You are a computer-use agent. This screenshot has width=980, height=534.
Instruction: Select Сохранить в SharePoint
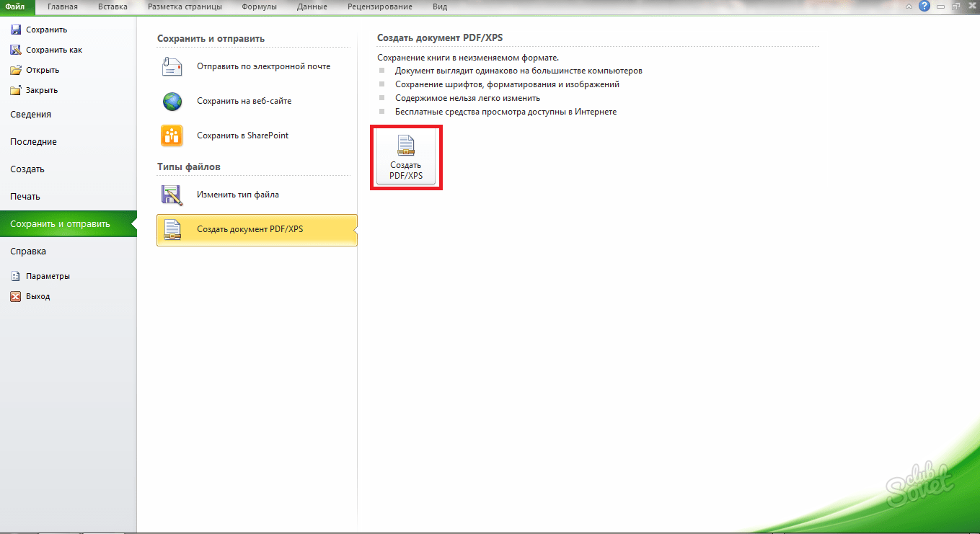(242, 135)
